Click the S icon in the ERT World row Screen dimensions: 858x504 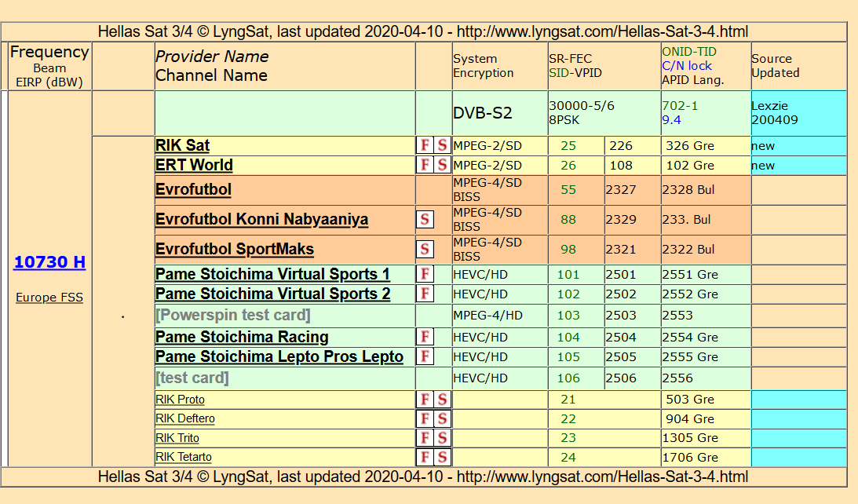[442, 166]
